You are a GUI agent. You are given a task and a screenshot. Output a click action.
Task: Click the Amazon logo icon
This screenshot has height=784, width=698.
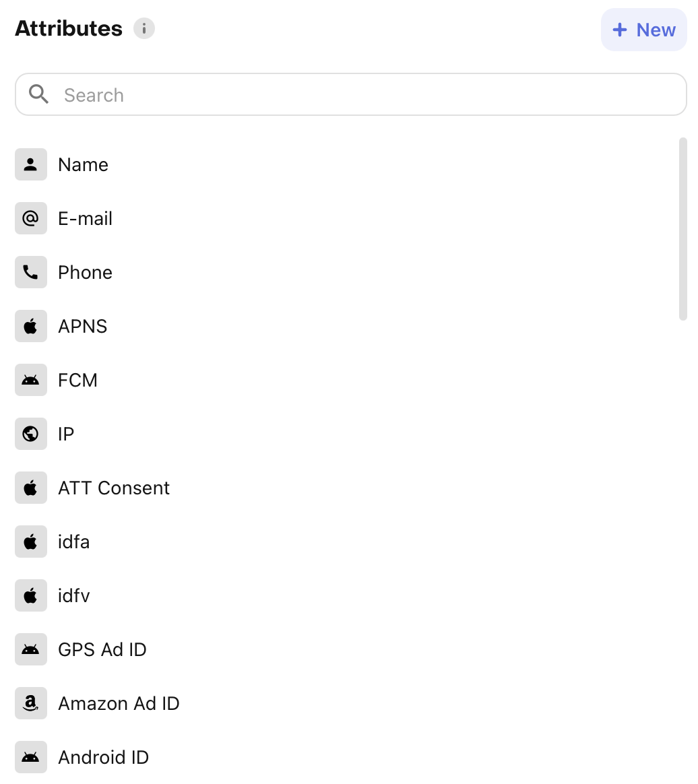30,703
